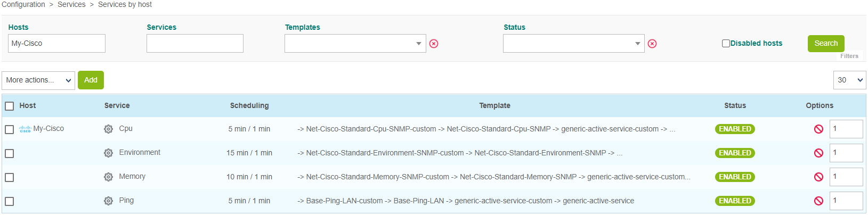Viewport: 868px width, 215px height.
Task: Enable the Disabled hosts checkbox
Action: (726, 44)
